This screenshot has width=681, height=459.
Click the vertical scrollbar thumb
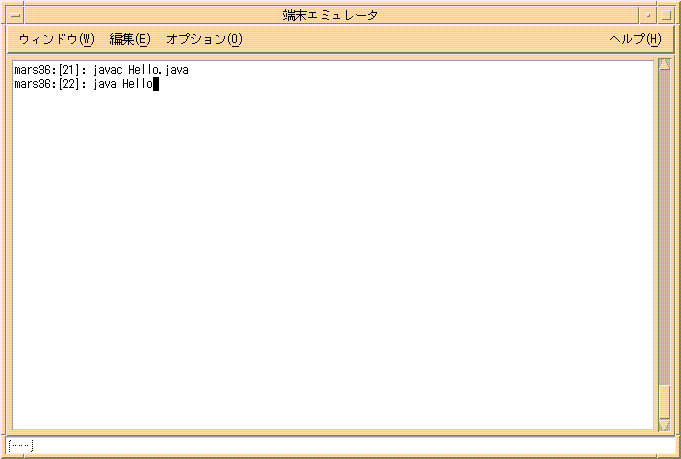(x=664, y=400)
